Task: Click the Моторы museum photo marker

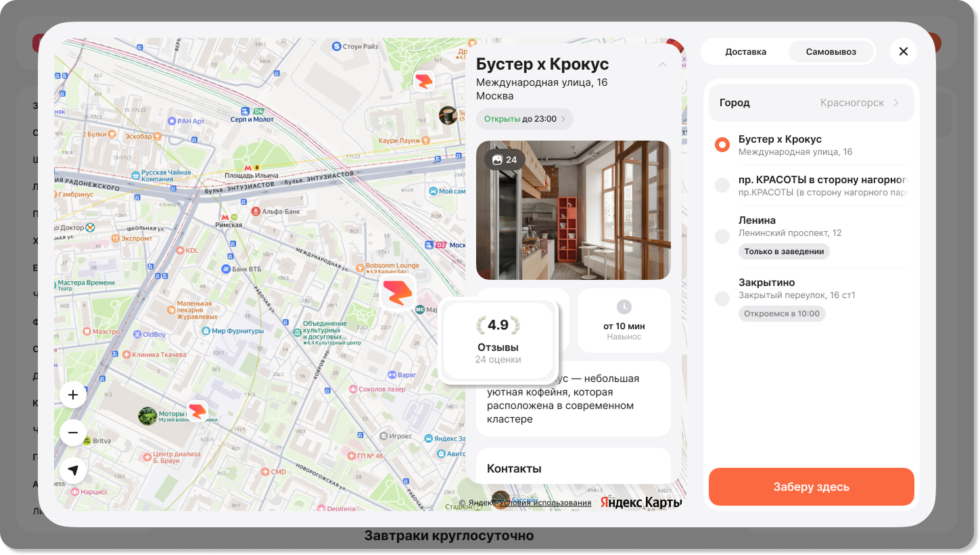Action: click(x=147, y=416)
